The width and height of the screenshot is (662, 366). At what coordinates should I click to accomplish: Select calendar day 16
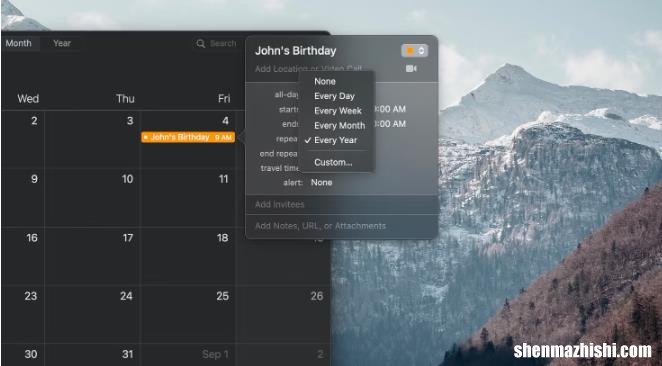pyautogui.click(x=32, y=238)
